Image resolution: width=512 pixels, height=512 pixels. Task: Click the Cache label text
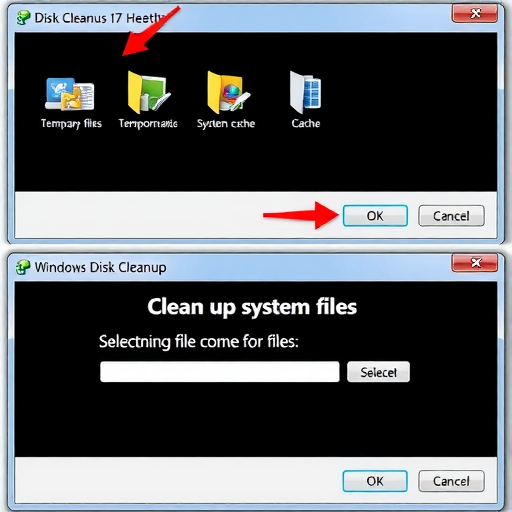(x=306, y=123)
